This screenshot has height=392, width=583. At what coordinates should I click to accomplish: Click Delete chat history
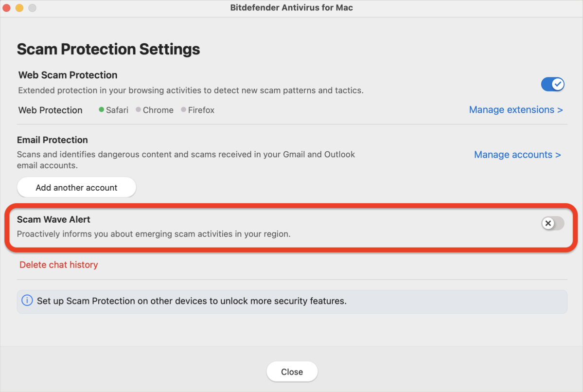point(58,265)
